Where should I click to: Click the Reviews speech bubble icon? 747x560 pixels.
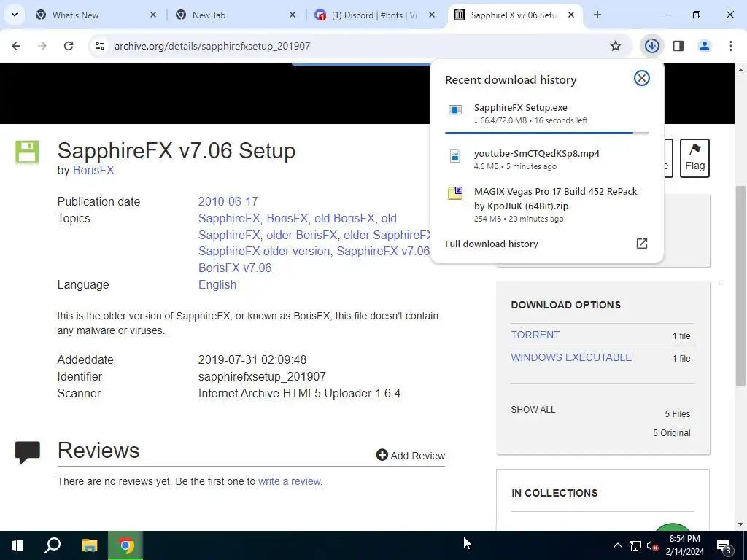click(x=27, y=452)
